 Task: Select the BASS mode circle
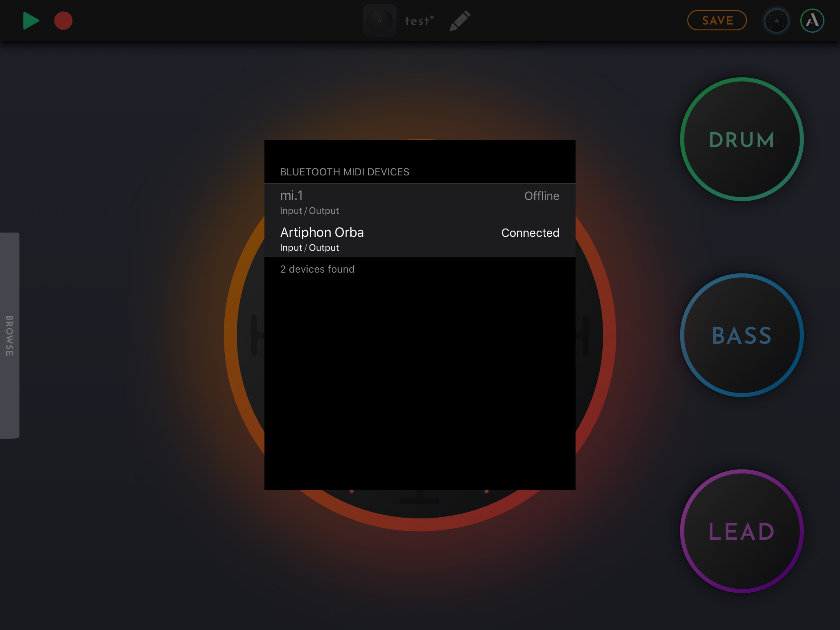click(x=742, y=335)
